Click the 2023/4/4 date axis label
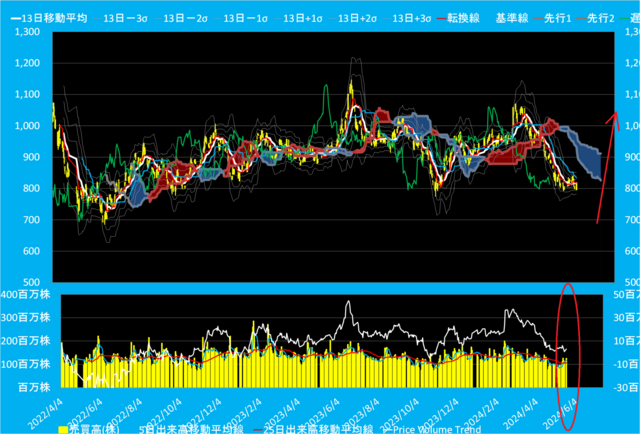 [282, 414]
